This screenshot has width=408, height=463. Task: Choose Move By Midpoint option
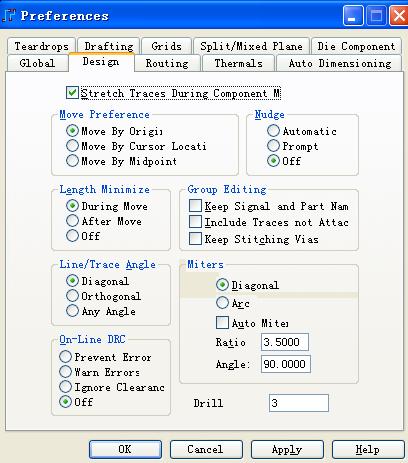coord(72,161)
